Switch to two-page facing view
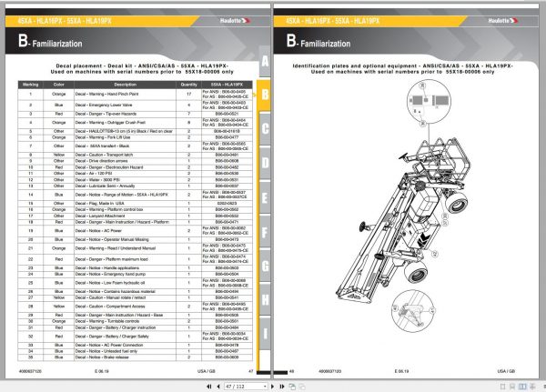Viewport: 546px width, 392px height. [x=522, y=387]
